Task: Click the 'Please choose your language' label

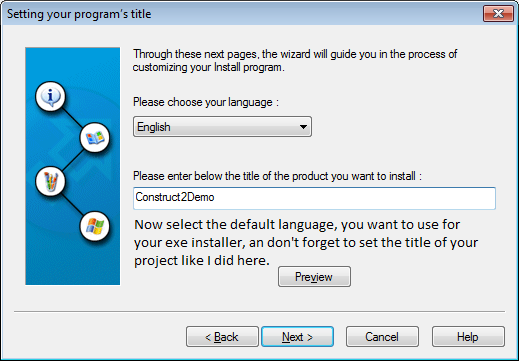Action: (x=206, y=102)
